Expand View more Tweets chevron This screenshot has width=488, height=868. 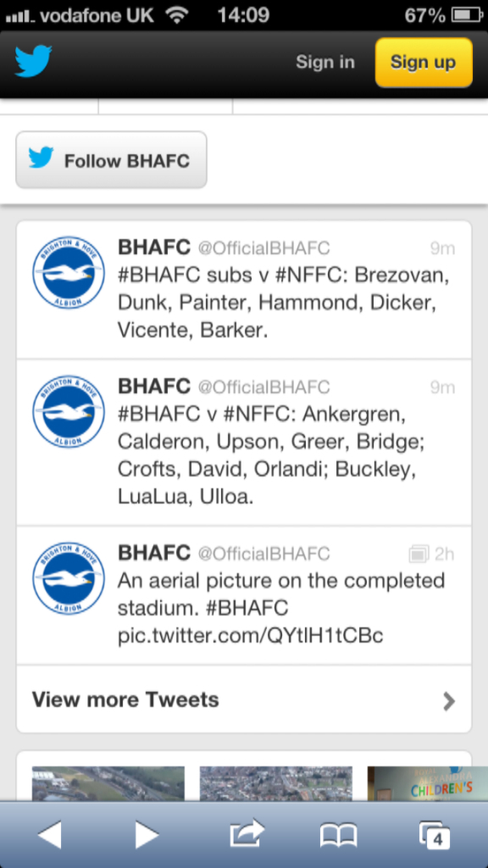click(449, 701)
